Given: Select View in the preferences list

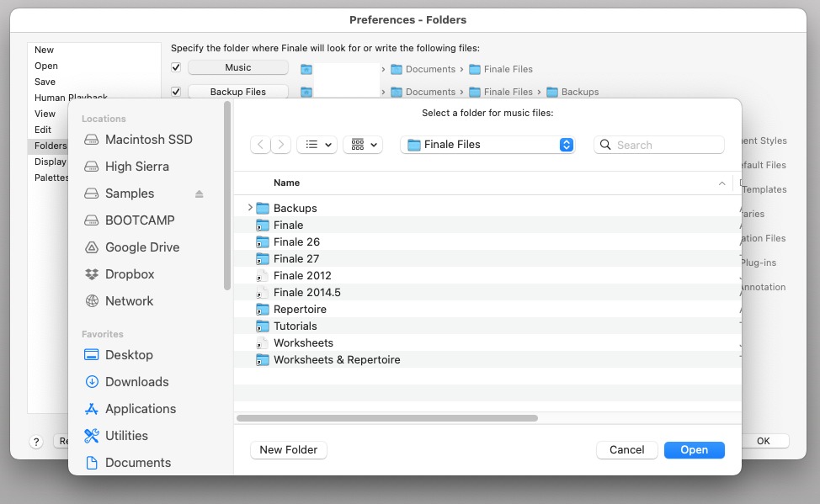Looking at the screenshot, I should click(x=45, y=114).
